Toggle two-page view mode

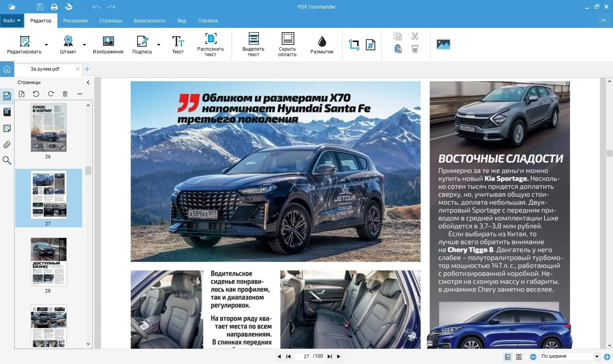(x=519, y=357)
